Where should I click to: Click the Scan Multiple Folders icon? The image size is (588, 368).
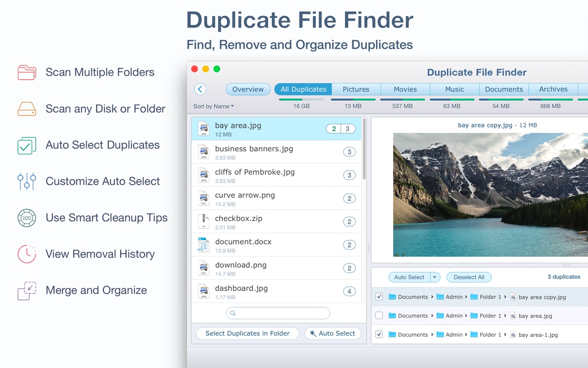coord(27,72)
